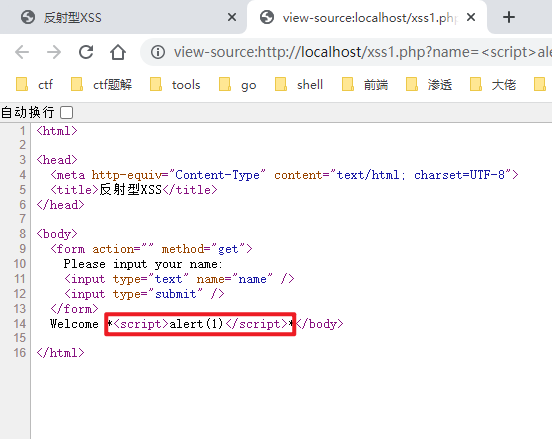Open the 前端 bookmarks folder
Image resolution: width=552 pixels, height=439 pixels.
click(x=365, y=85)
